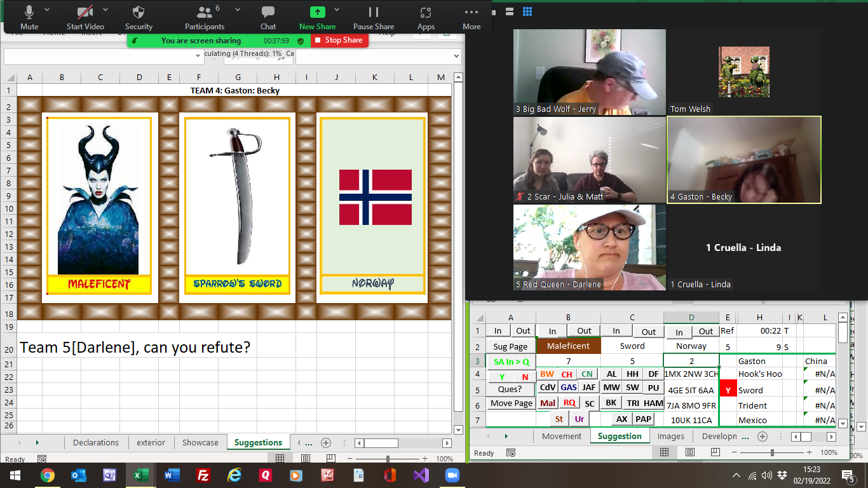Image resolution: width=868 pixels, height=488 pixels.
Task: Add a new sheet in the right workbook
Action: [x=763, y=437]
